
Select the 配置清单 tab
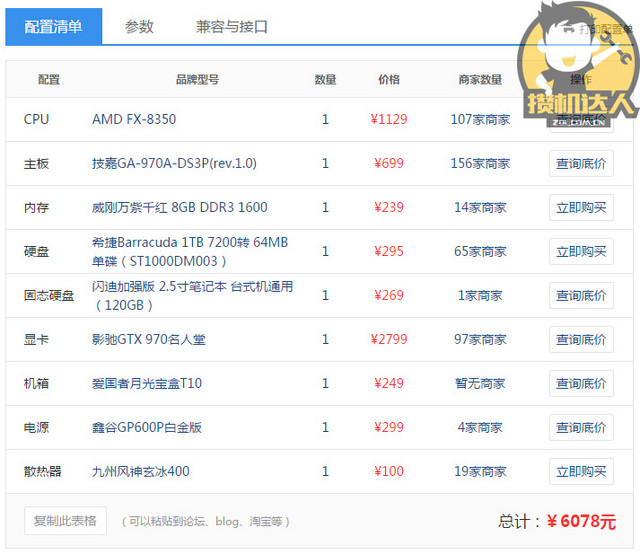[x=53, y=27]
